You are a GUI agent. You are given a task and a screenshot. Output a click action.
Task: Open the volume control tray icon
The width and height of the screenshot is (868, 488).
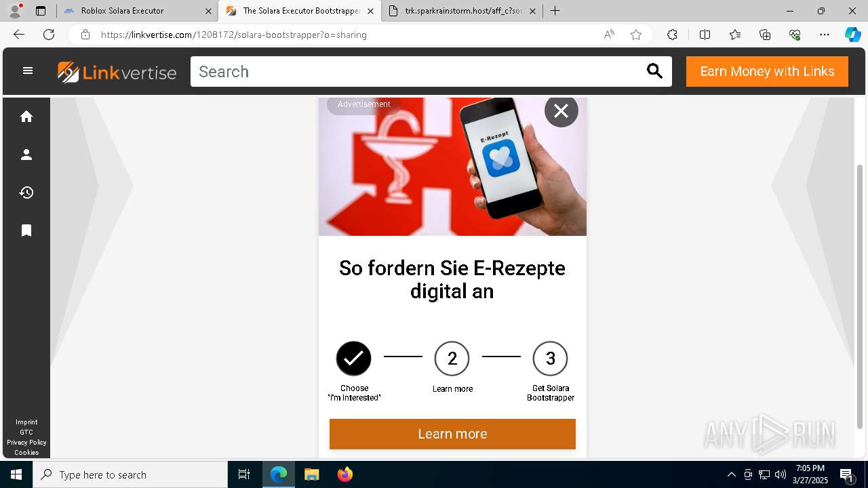coord(781,474)
